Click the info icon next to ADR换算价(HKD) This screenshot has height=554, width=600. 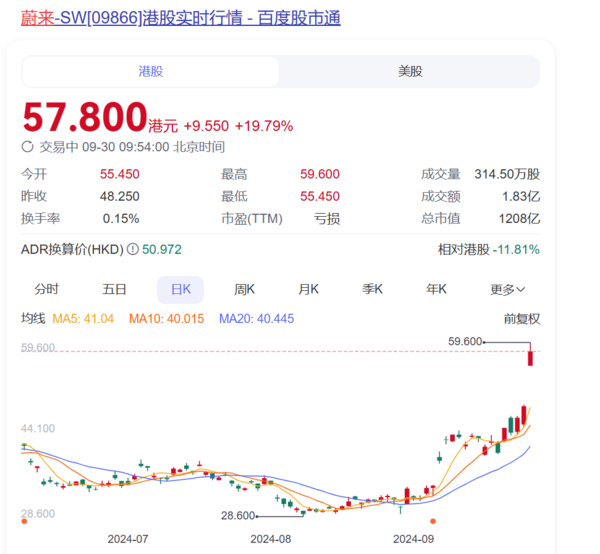(x=132, y=249)
